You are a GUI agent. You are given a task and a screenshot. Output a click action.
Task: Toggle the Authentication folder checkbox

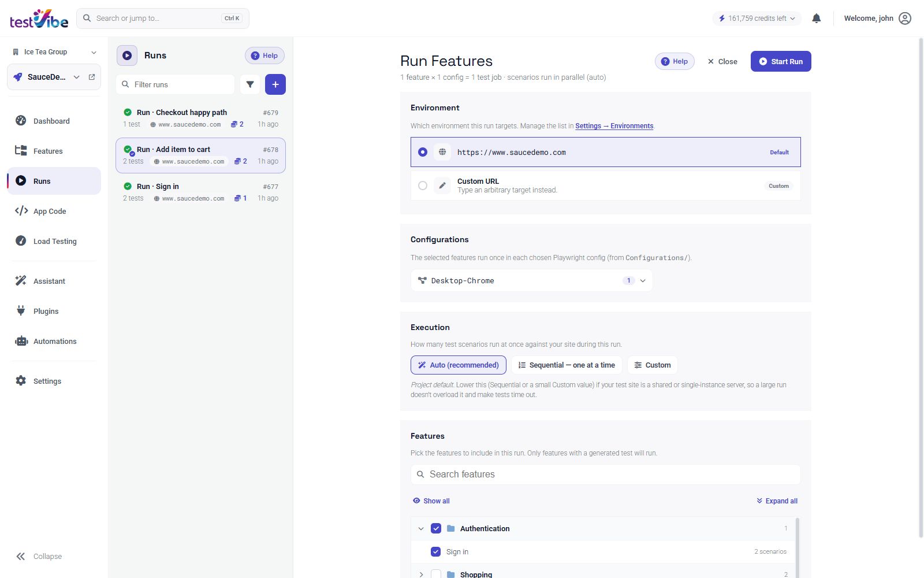point(436,528)
